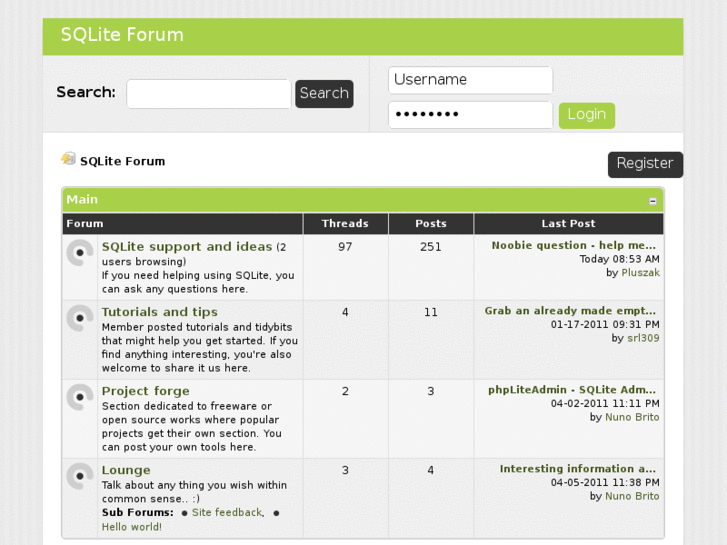Image resolution: width=727 pixels, height=545 pixels.
Task: Click the Search button
Action: [324, 94]
